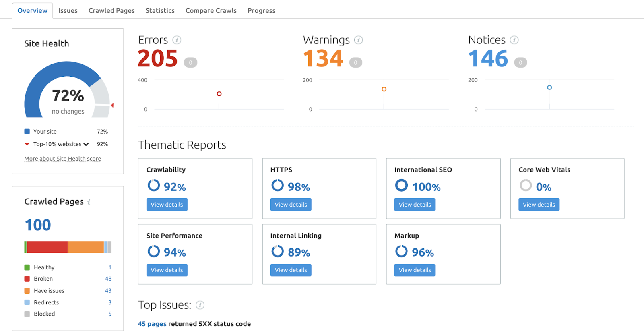644x331 pixels.
Task: Click the Broken pages count 48
Action: [108, 279]
